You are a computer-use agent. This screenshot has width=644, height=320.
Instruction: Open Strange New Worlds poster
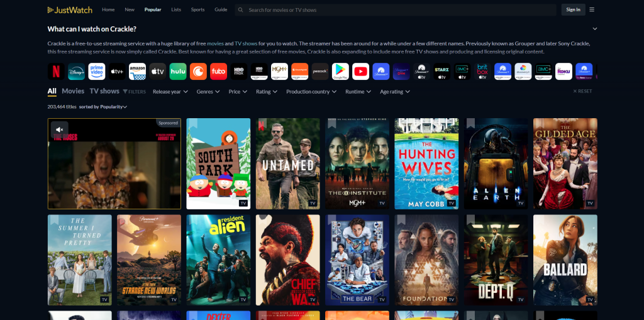pyautogui.click(x=149, y=260)
